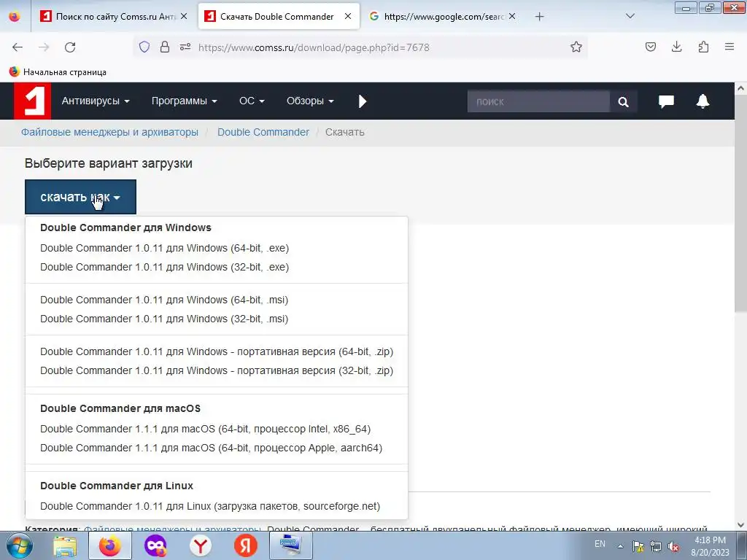Screen dimensions: 747x560
Task: Open File Explorer from the taskbar
Action: (65, 545)
